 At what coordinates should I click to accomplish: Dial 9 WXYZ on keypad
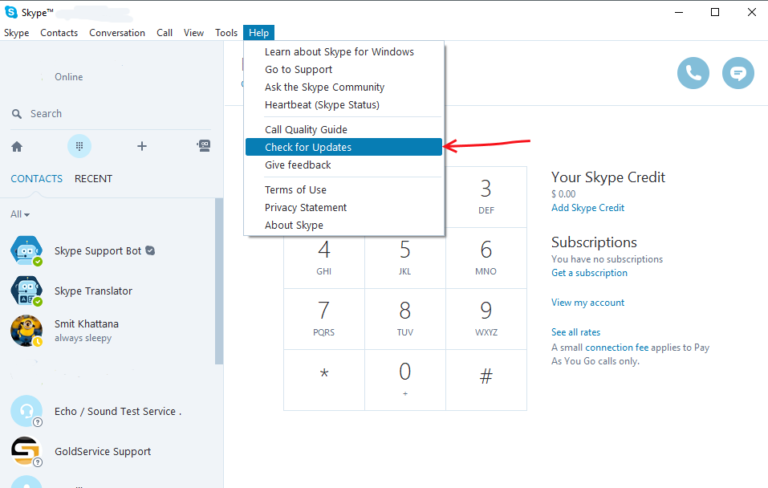[x=486, y=319]
